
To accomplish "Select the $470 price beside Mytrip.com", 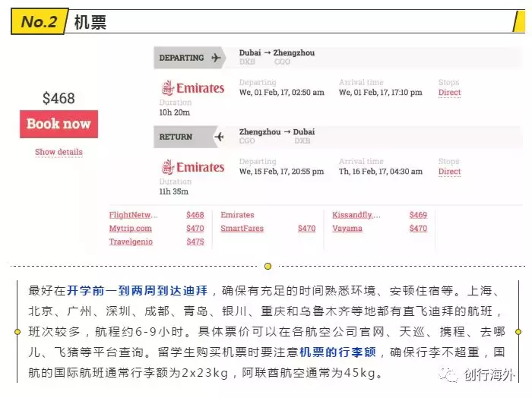I will pyautogui.click(x=195, y=229).
